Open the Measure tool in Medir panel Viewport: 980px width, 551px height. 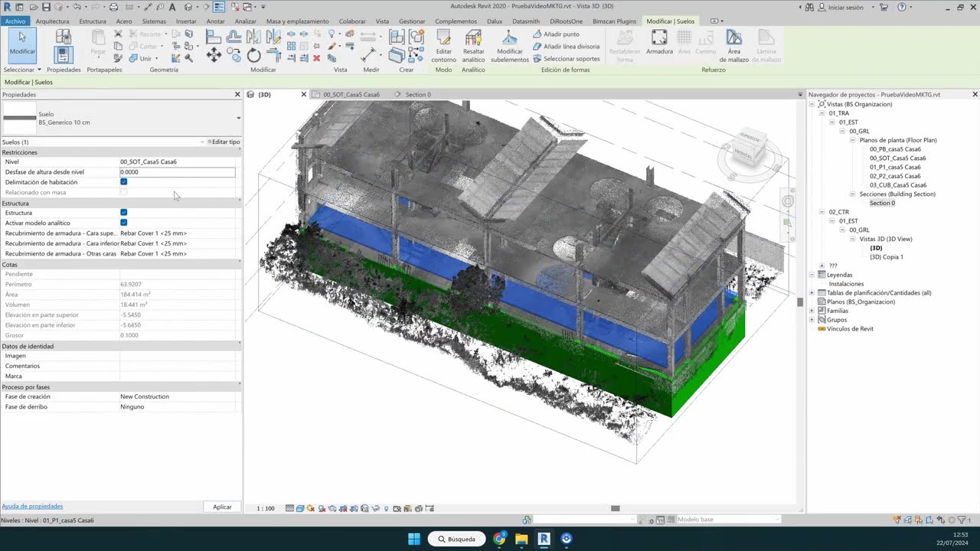(369, 55)
